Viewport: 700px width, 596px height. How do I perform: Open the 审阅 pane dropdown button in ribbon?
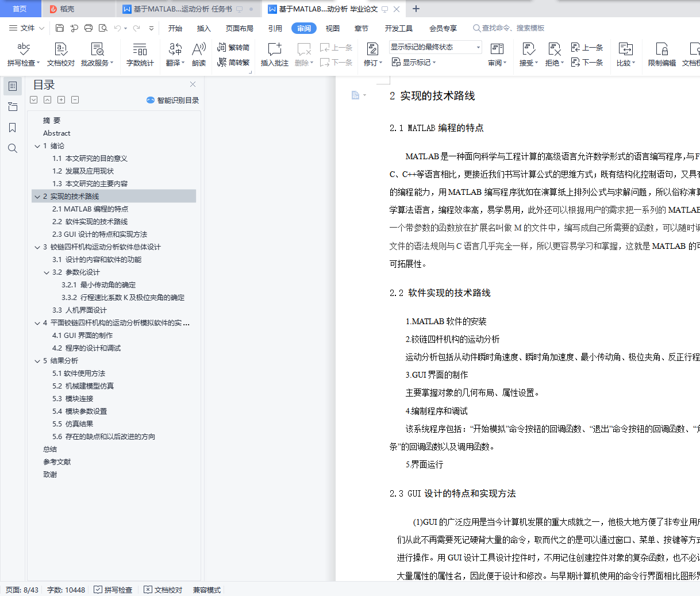point(497,55)
